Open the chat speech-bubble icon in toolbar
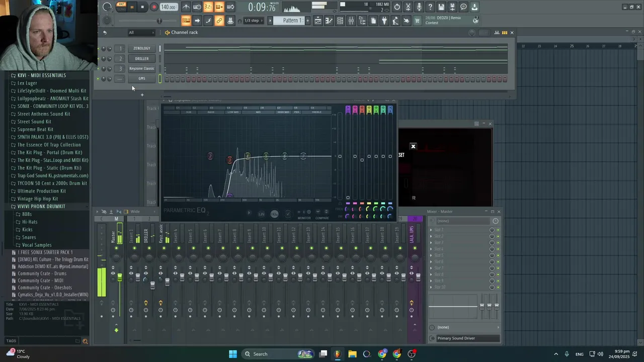This screenshot has height=362, width=644. 463,7
